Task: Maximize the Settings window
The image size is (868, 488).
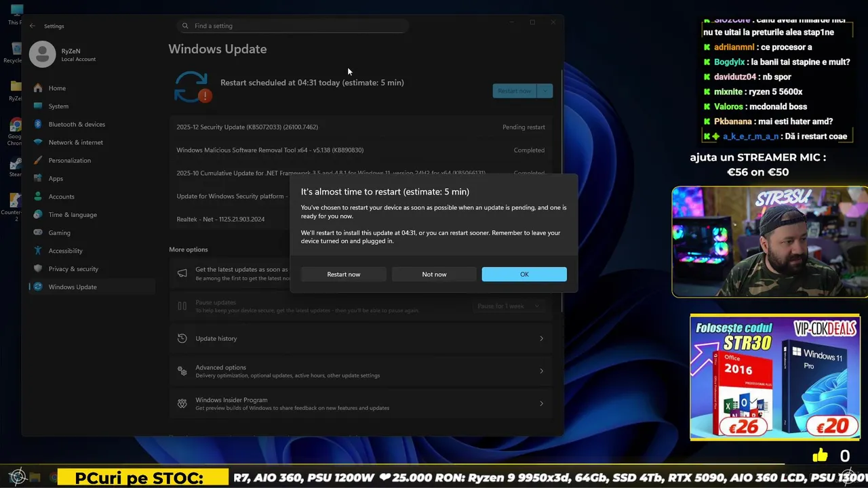Action: (532, 22)
